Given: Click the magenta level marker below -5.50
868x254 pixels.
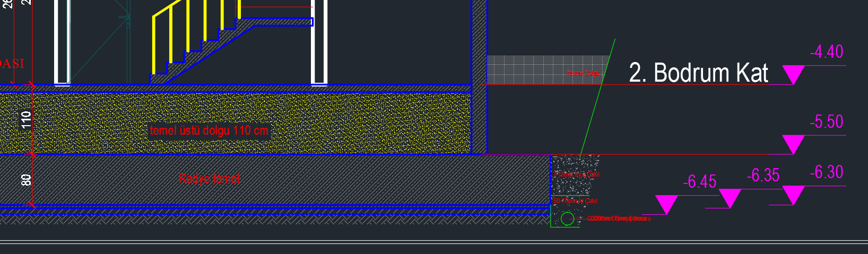Looking at the screenshot, I should (x=793, y=145).
